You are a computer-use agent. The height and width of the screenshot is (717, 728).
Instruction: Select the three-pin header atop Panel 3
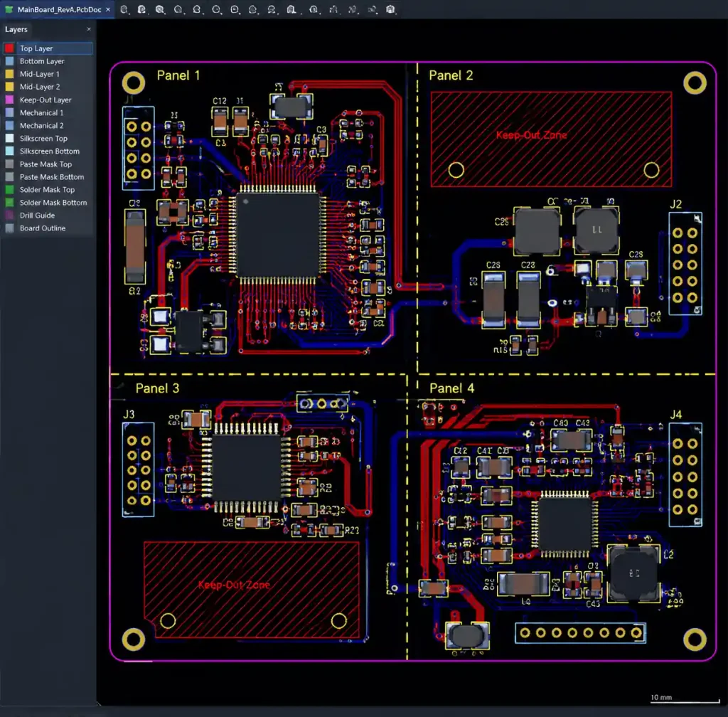pos(322,404)
